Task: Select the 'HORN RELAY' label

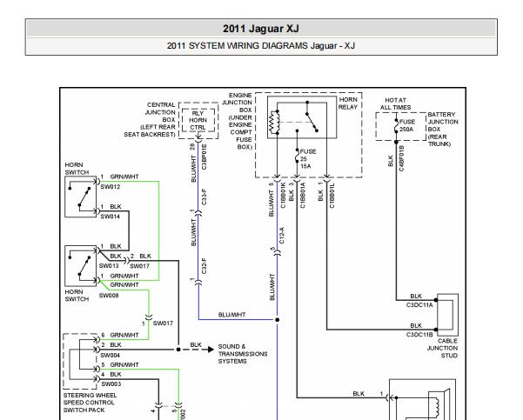Action: pyautogui.click(x=348, y=103)
